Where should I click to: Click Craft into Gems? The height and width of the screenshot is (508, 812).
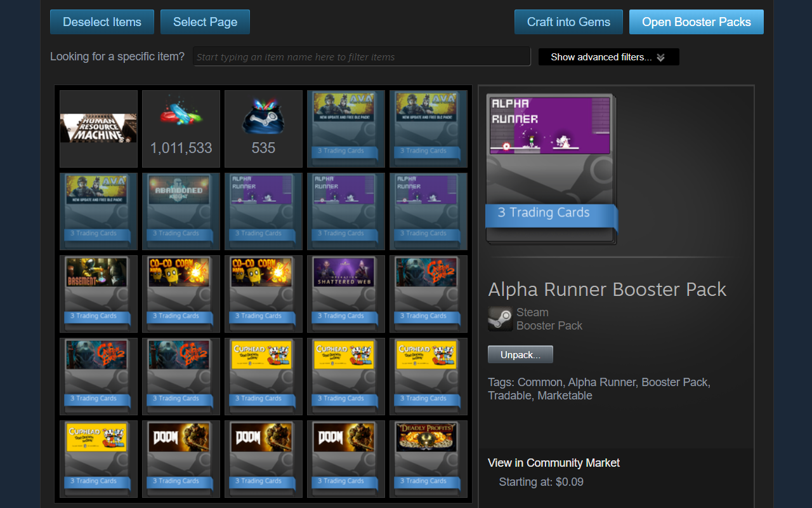tap(568, 22)
